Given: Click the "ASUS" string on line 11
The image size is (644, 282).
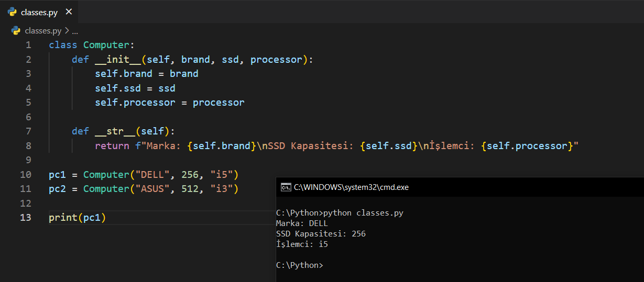Looking at the screenshot, I should pos(152,189).
